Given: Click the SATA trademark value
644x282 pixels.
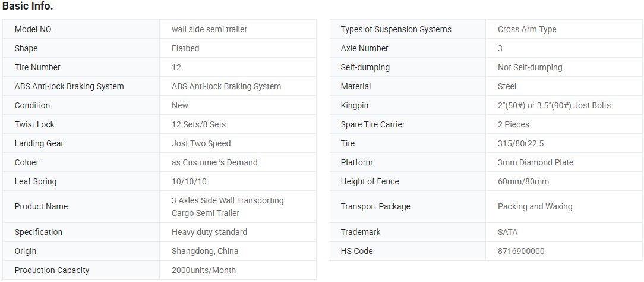Looking at the screenshot, I should (507, 232).
